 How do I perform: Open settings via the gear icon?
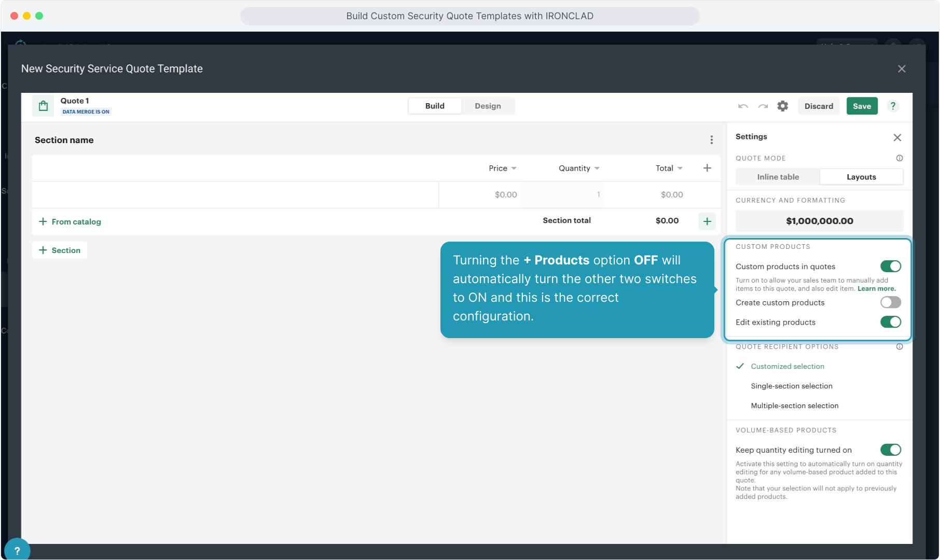pyautogui.click(x=782, y=106)
